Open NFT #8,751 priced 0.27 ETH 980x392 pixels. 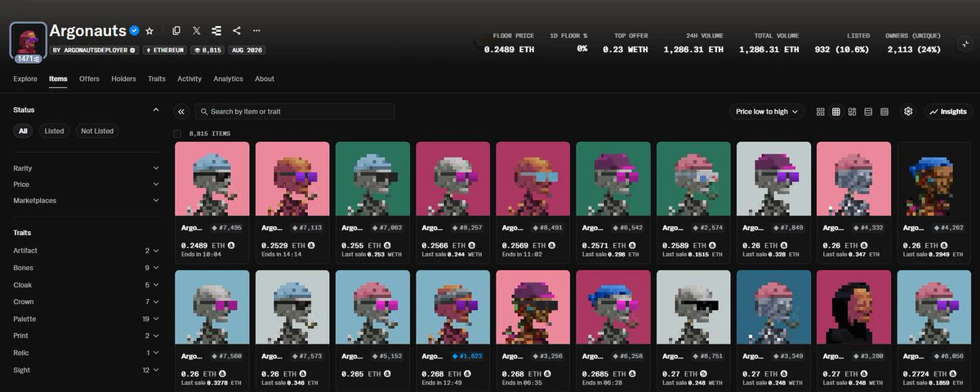pyautogui.click(x=693, y=331)
